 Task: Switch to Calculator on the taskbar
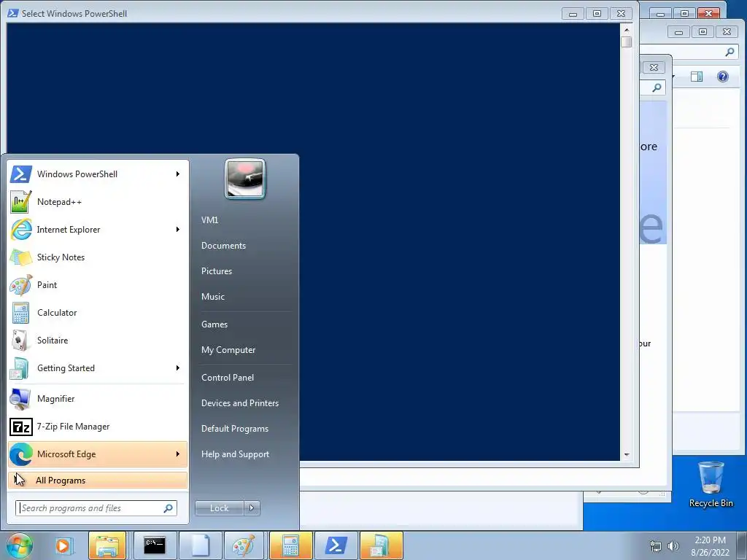pyautogui.click(x=290, y=545)
